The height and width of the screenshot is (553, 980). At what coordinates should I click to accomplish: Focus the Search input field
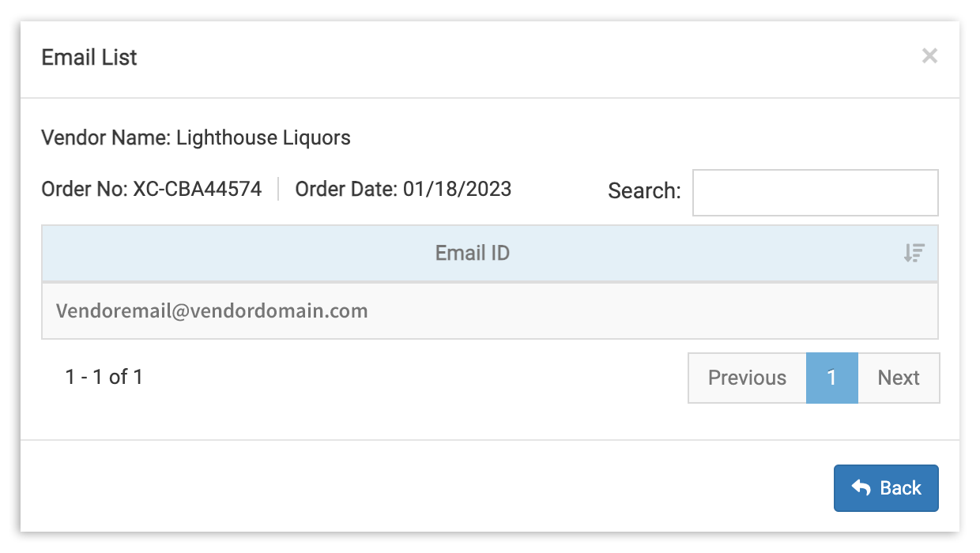point(815,192)
